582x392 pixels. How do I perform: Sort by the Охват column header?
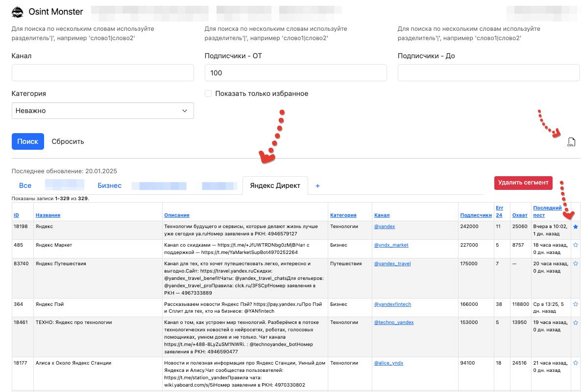(x=520, y=214)
